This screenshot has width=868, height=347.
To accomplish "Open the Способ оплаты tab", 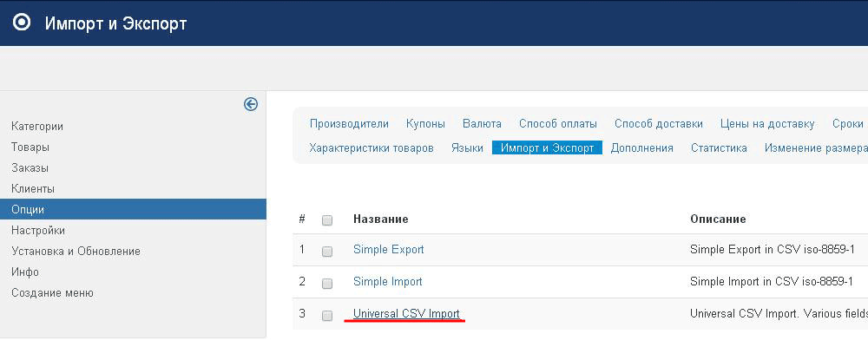I will (557, 124).
